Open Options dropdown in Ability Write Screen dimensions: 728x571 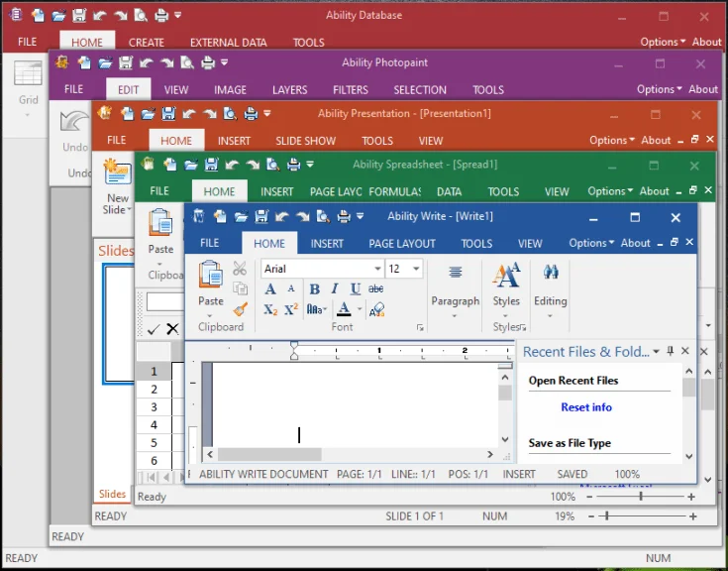[591, 243]
